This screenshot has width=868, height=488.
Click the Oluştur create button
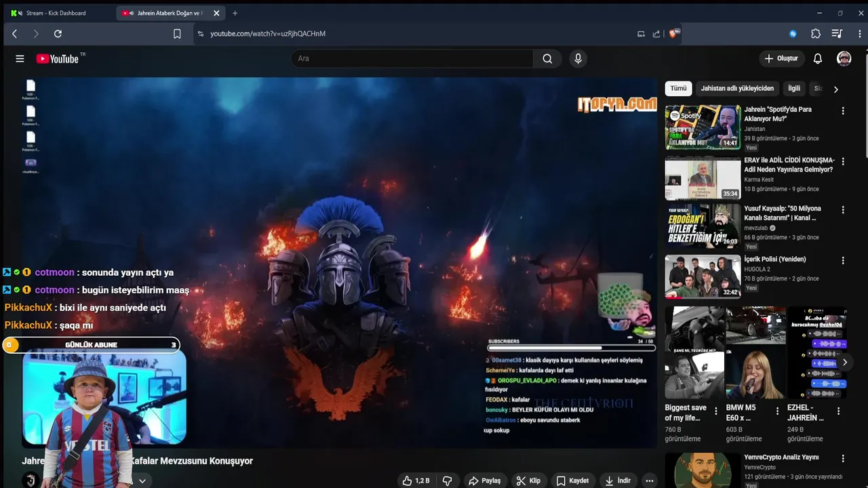coord(781,59)
